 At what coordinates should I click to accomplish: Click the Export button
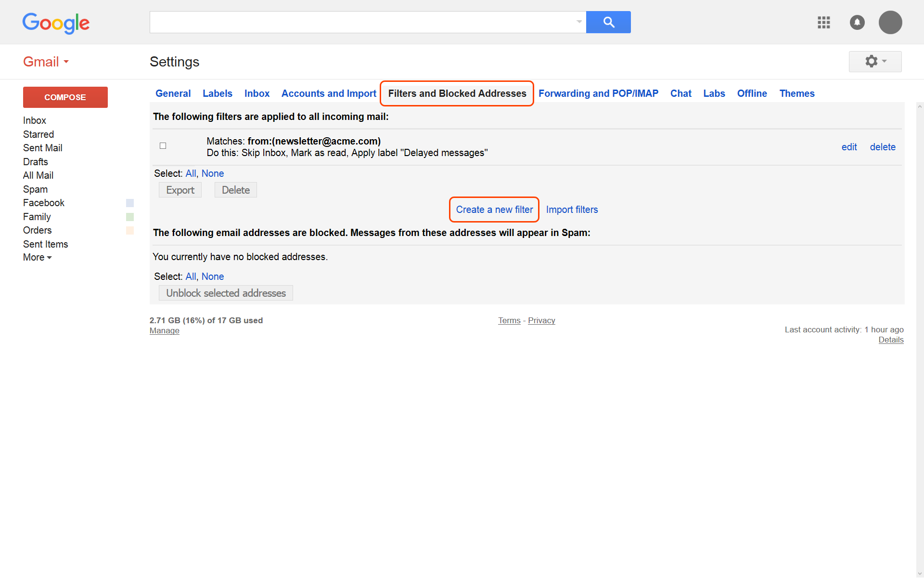click(x=180, y=190)
